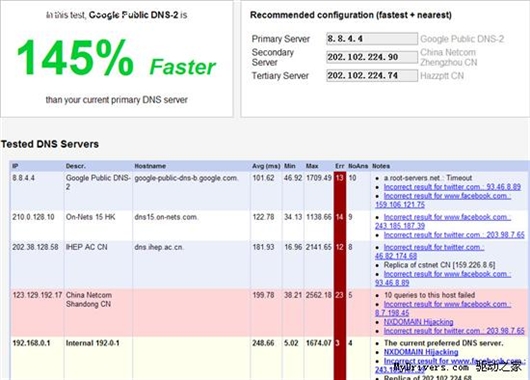Click hostname dns.ihep.ac.cn.

pos(159,247)
